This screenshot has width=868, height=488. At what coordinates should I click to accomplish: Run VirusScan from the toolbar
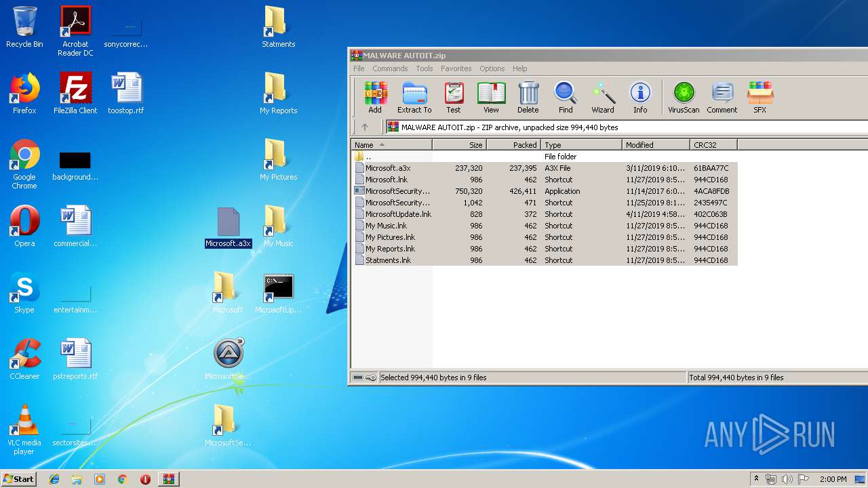pyautogui.click(x=684, y=98)
